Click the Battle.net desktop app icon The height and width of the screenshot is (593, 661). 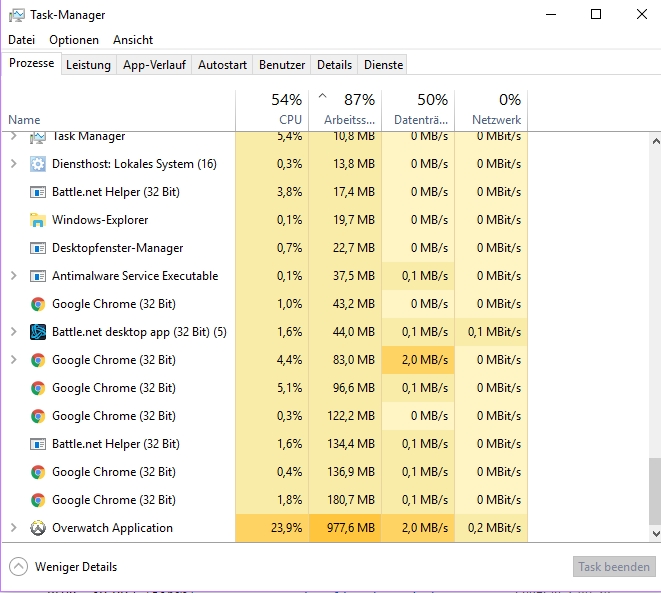coord(38,332)
